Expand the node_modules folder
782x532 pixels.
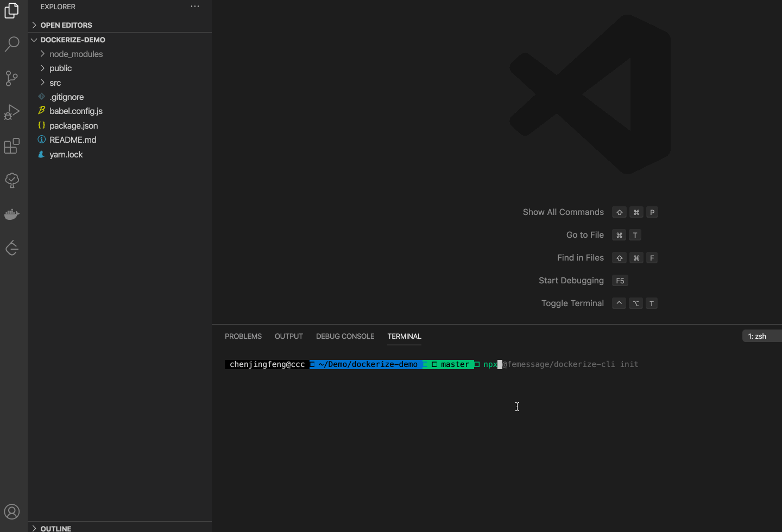pyautogui.click(x=119, y=54)
